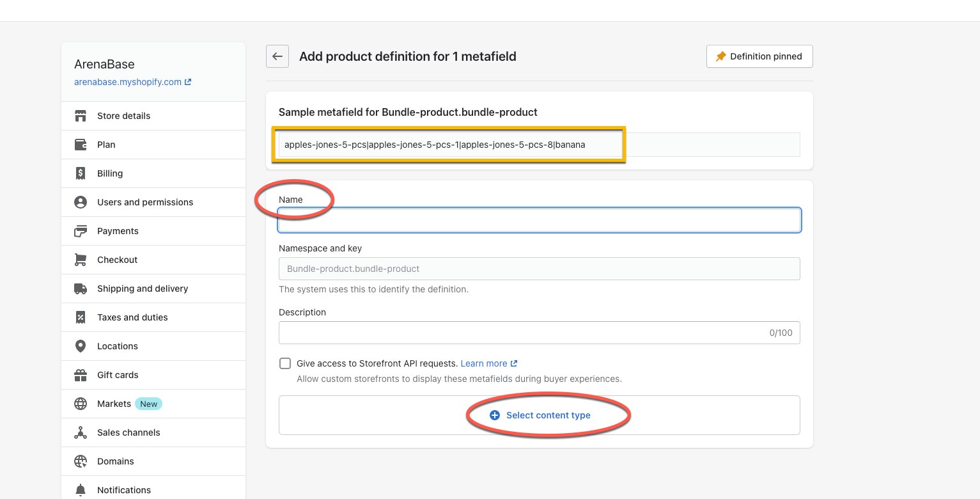Open Select content type picker
Viewport: 980px width, 499px height.
click(540, 415)
